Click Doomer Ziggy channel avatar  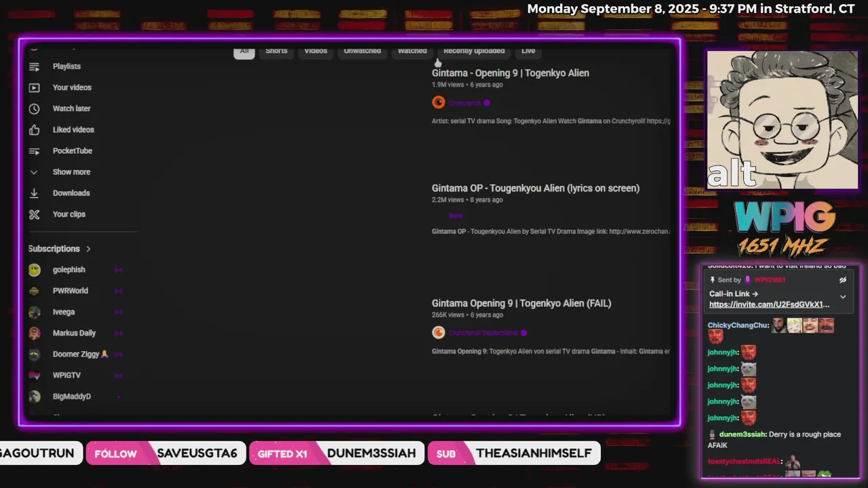(34, 354)
